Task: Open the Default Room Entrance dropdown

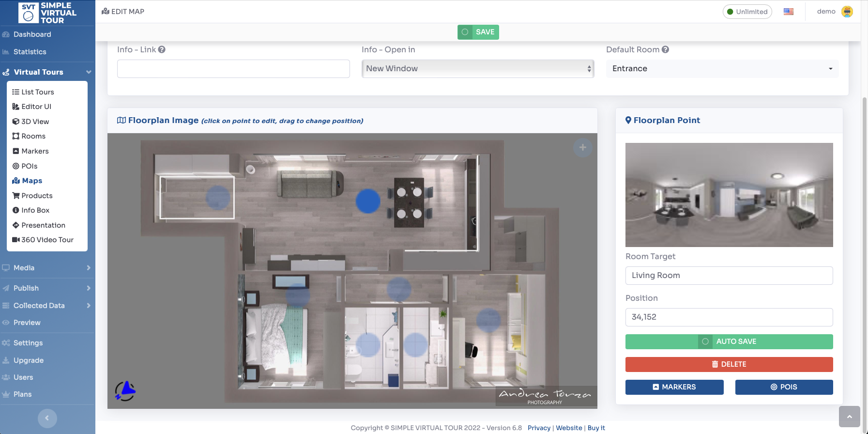Action: tap(722, 69)
